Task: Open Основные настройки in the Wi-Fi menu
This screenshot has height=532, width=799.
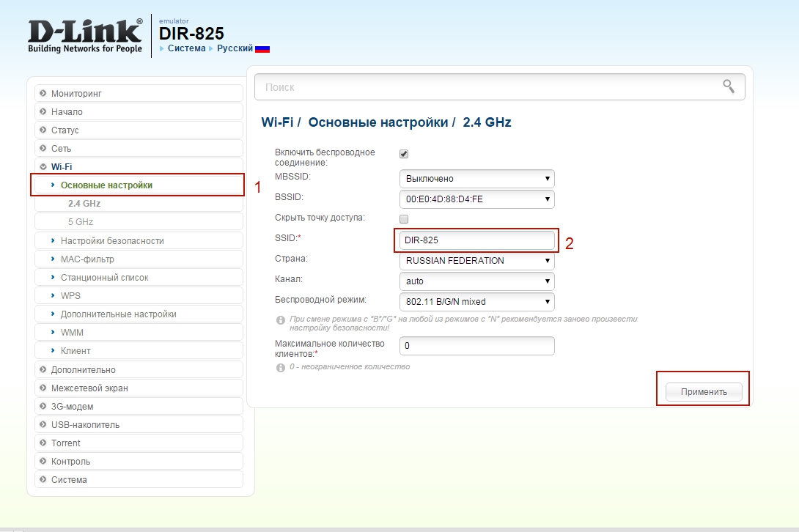Action: (139, 185)
